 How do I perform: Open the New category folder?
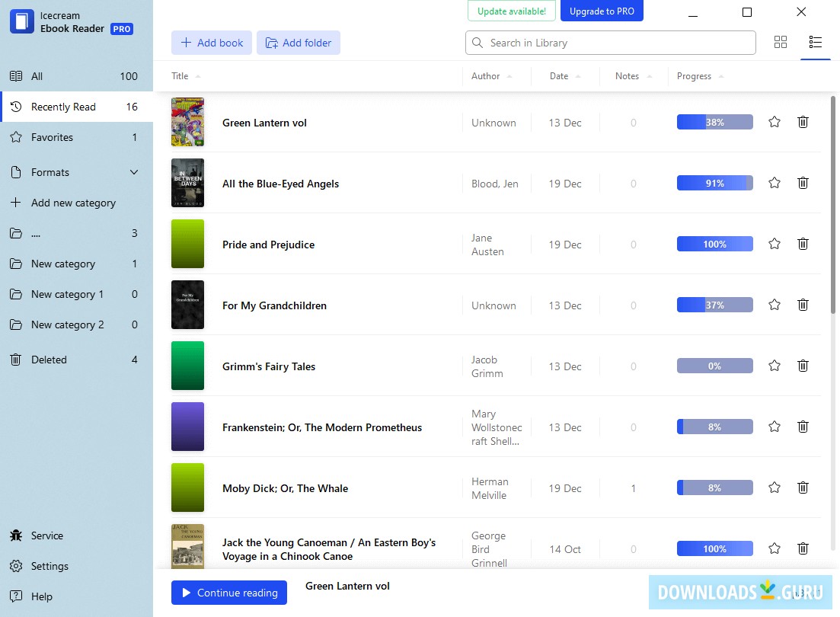(x=77, y=264)
